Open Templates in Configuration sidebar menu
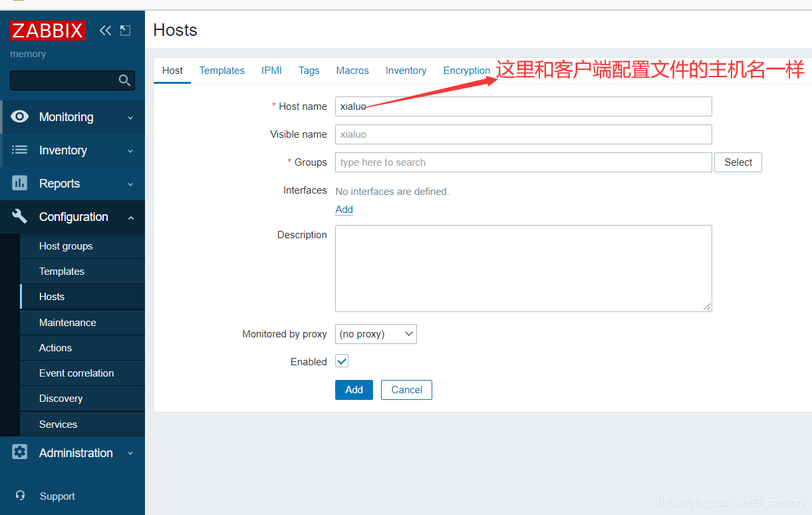 [x=82, y=271]
